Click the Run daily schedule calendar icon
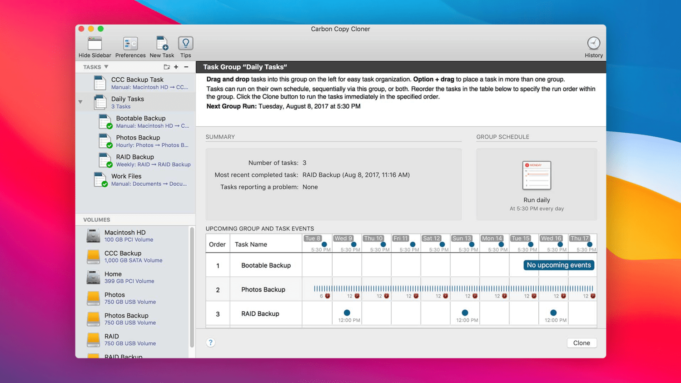 coord(536,175)
